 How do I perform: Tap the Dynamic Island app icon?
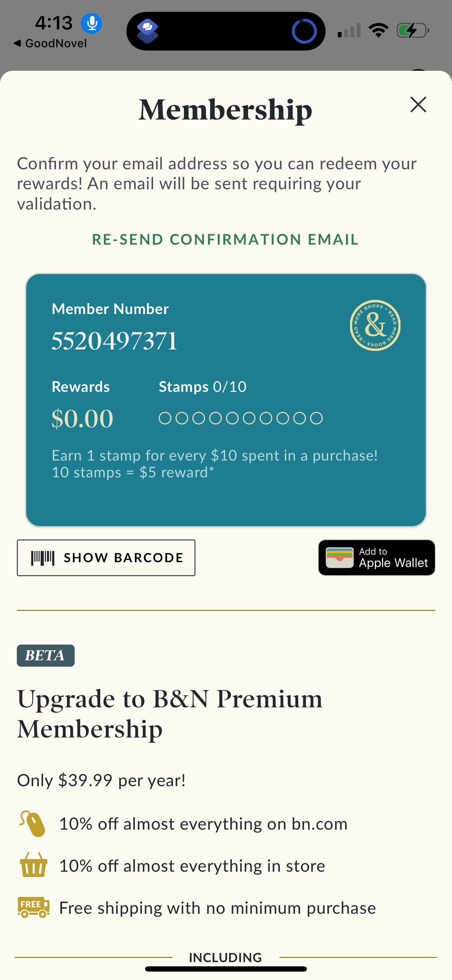[148, 31]
